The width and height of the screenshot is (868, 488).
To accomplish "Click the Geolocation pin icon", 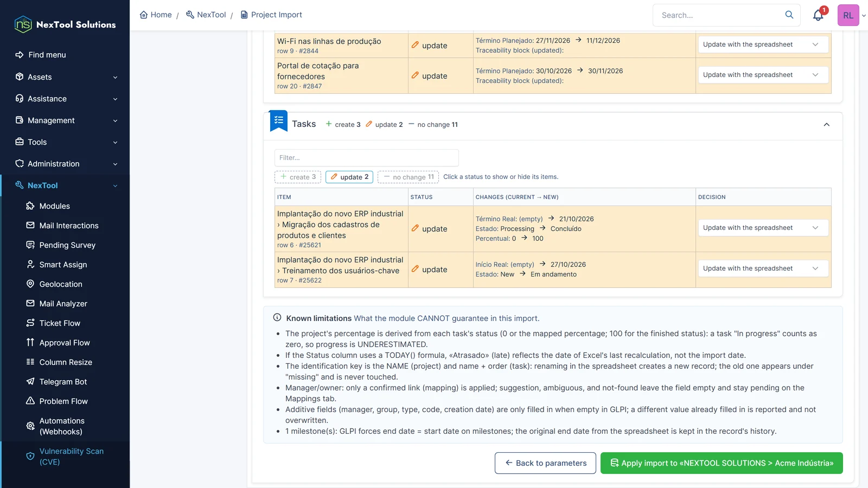I will 30,284.
